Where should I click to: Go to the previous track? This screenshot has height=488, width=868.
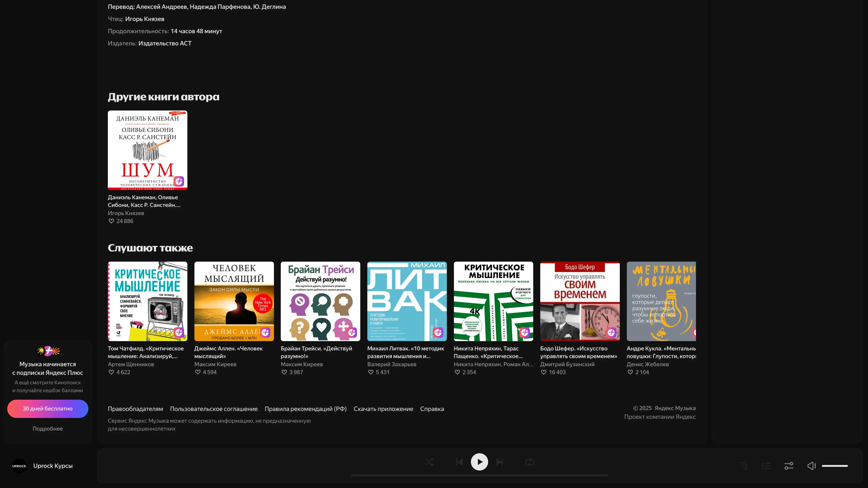pyautogui.click(x=459, y=462)
